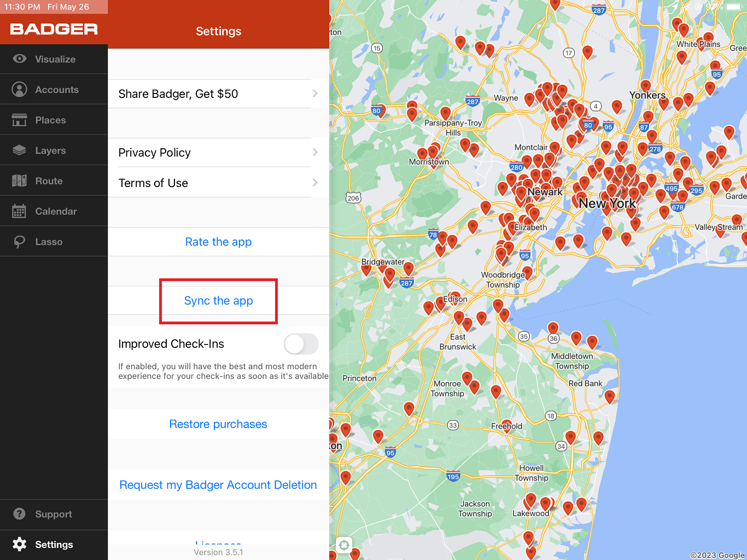
Task: Tap the locate-me crosshair button on map
Action: 344,545
